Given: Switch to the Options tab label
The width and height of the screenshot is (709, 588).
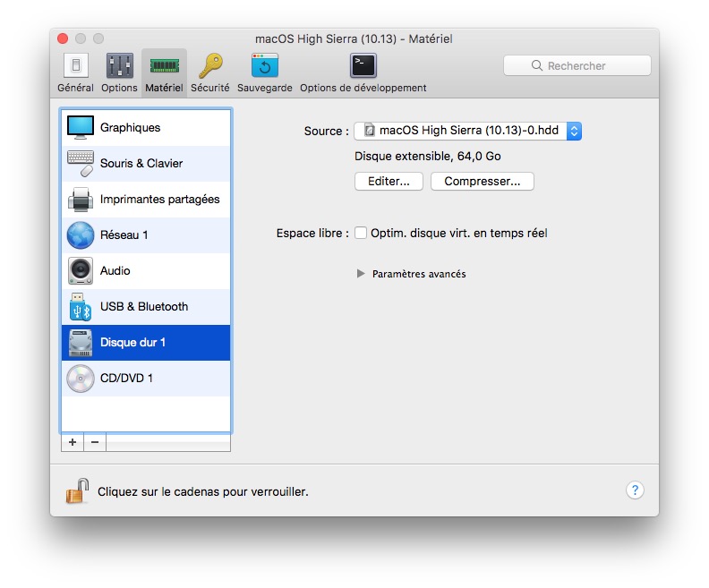Looking at the screenshot, I should (119, 88).
